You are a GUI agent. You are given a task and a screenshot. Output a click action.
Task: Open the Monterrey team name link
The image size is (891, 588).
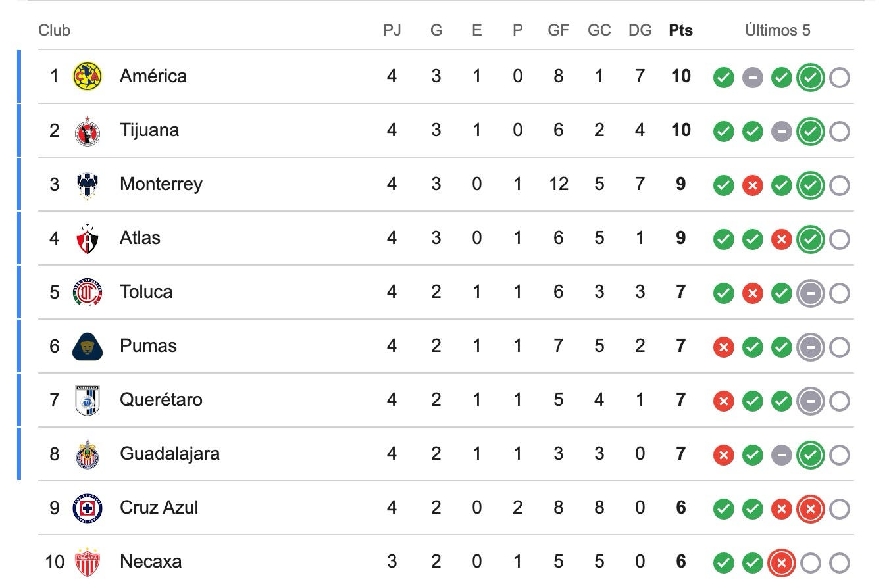coord(161,184)
